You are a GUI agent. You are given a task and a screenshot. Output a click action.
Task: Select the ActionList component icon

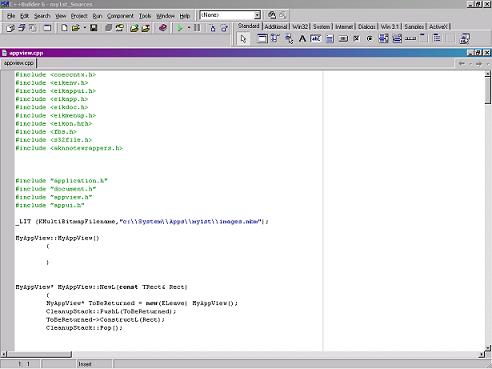click(x=464, y=39)
